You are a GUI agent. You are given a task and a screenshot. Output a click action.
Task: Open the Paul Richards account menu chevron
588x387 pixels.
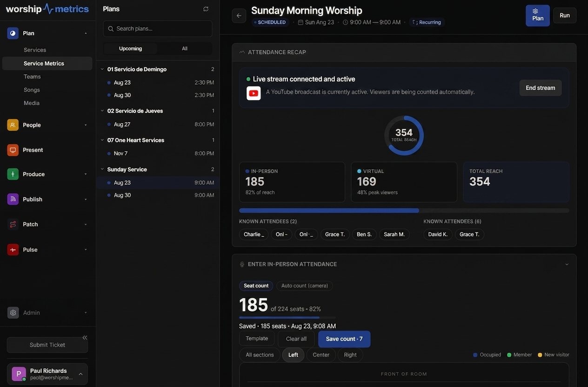coord(80,374)
